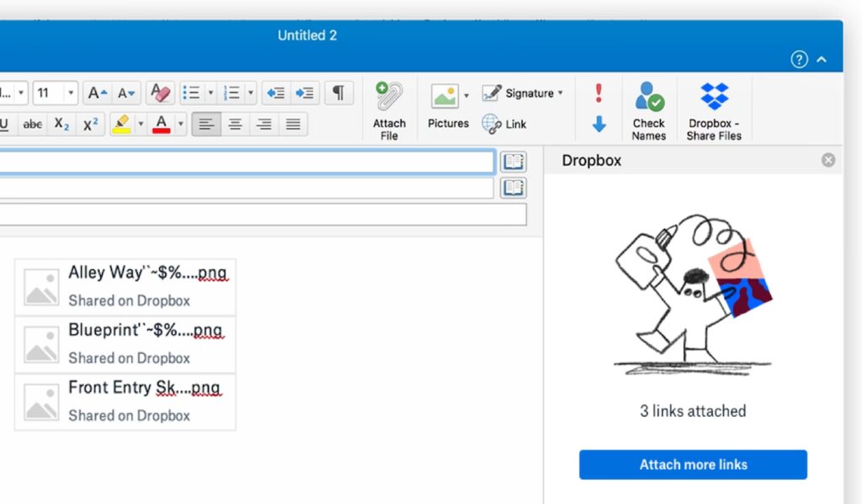This screenshot has height=504, width=862.
Task: Toggle strikethrough formatting
Action: tap(33, 125)
